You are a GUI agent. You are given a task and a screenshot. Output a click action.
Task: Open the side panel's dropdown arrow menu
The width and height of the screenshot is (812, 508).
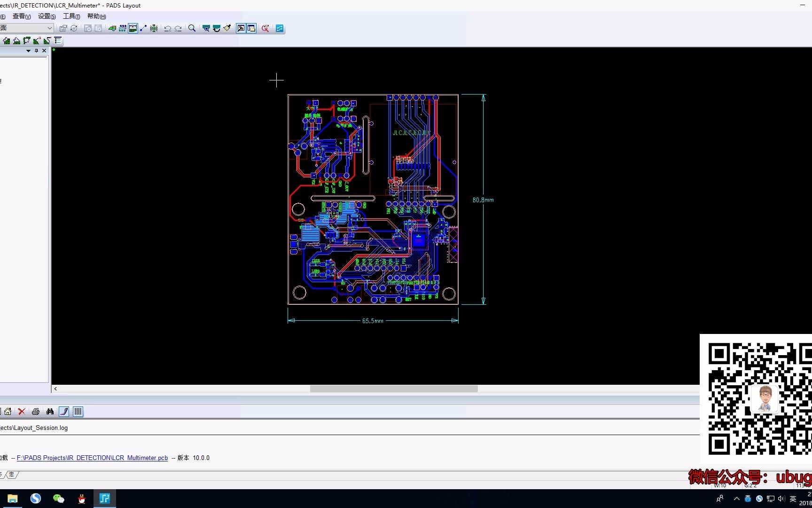[x=28, y=51]
